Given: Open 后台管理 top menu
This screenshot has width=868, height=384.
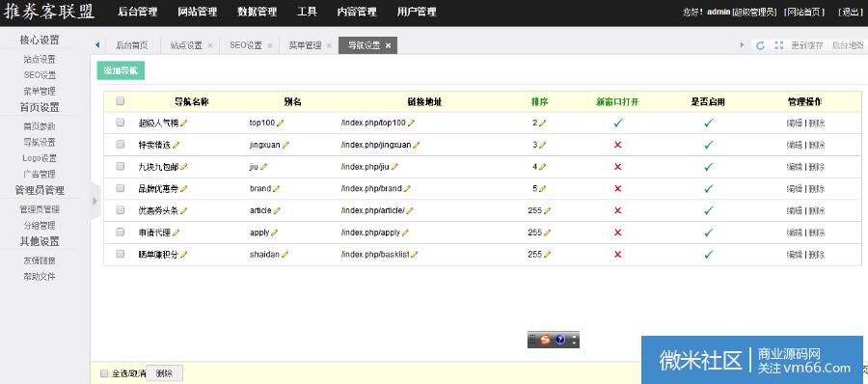Looking at the screenshot, I should tap(137, 12).
